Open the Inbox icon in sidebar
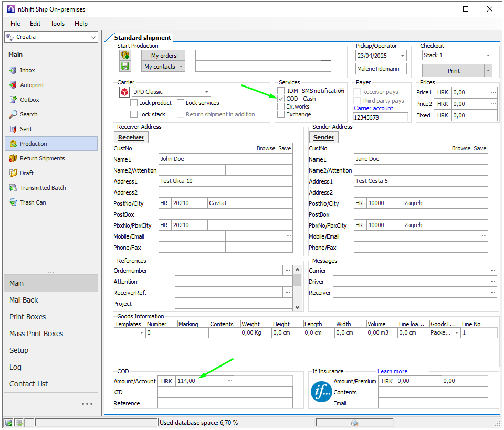 pyautogui.click(x=14, y=70)
